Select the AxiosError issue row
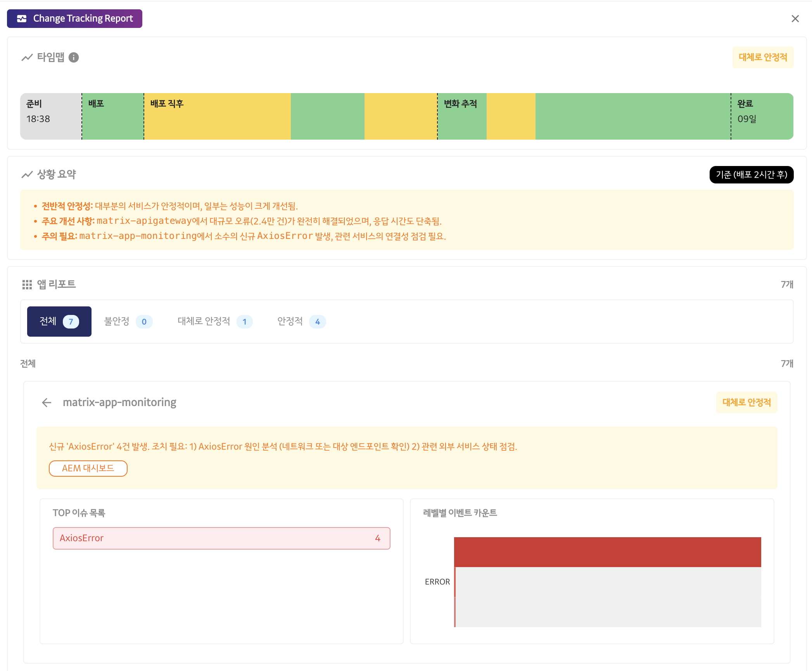The image size is (812, 671). click(221, 538)
